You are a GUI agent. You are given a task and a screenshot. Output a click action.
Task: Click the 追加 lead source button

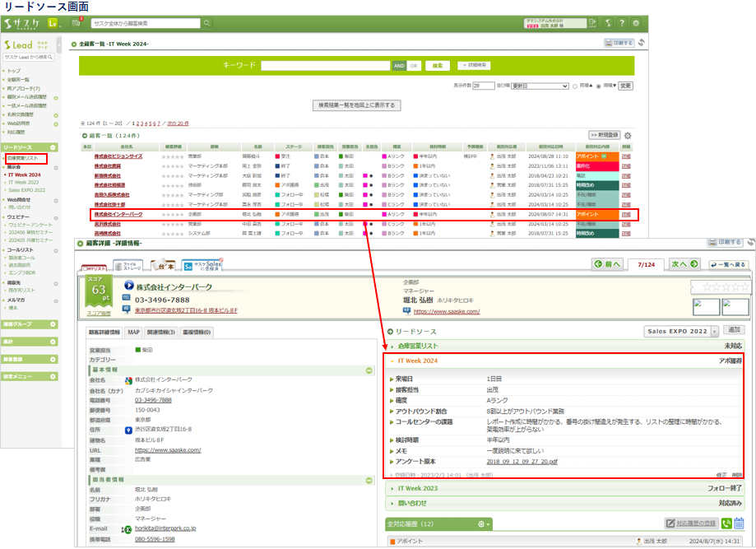pyautogui.click(x=734, y=330)
